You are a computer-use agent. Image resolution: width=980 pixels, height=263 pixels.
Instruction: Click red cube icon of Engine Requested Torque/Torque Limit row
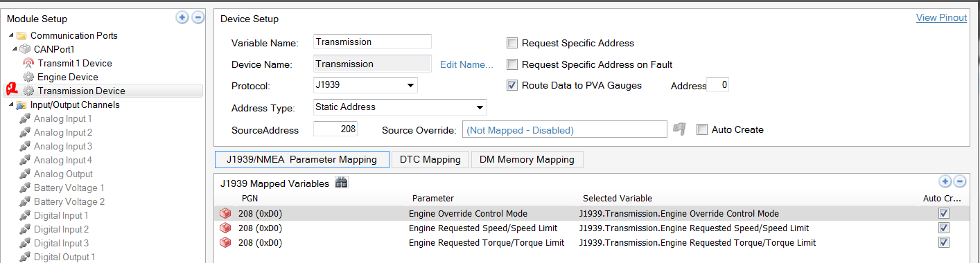pos(226,243)
